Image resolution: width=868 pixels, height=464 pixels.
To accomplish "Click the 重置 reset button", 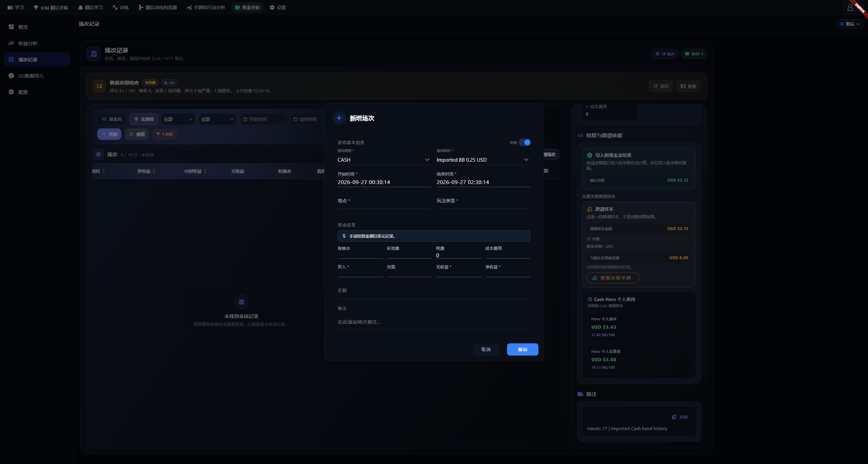I will point(137,134).
